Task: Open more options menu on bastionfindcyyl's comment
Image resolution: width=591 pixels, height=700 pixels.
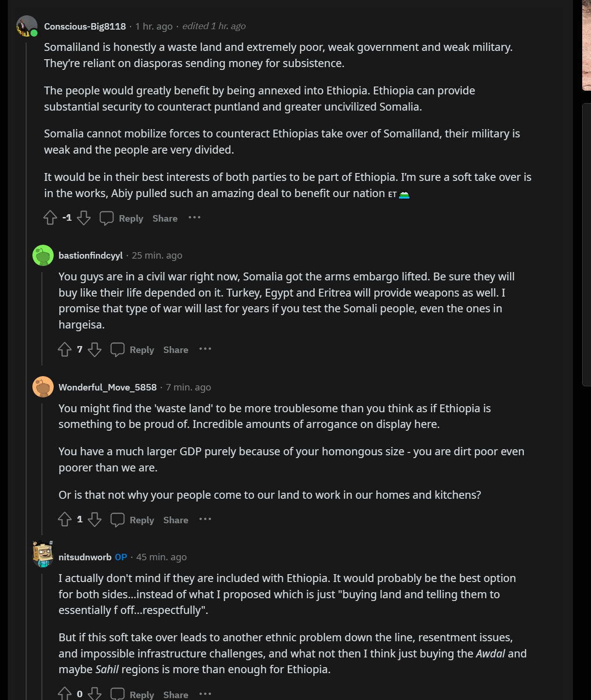Action: tap(205, 349)
